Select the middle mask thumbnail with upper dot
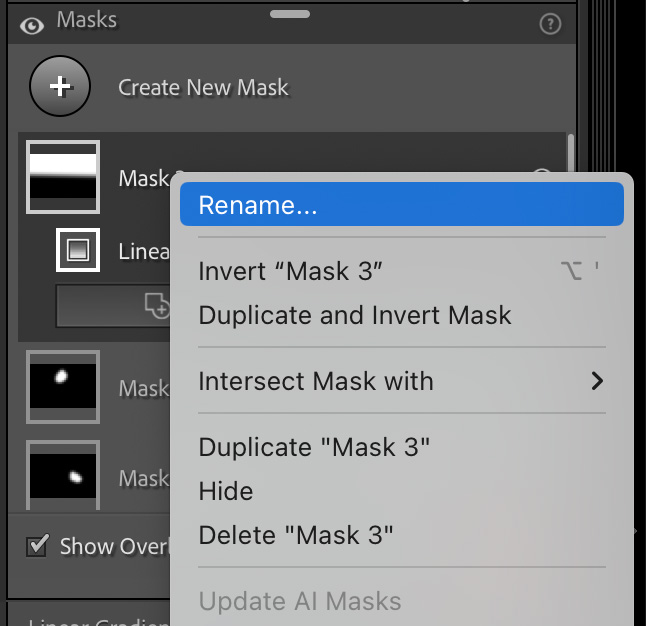This screenshot has height=626, width=646. (x=62, y=386)
